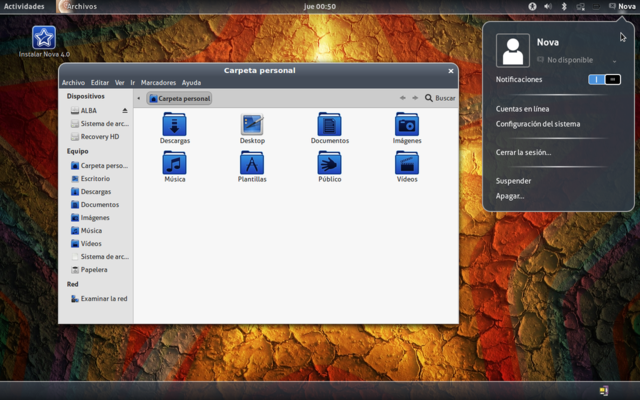Collapse path bar with small left triangle
This screenshot has width=640, height=400.
(x=139, y=98)
